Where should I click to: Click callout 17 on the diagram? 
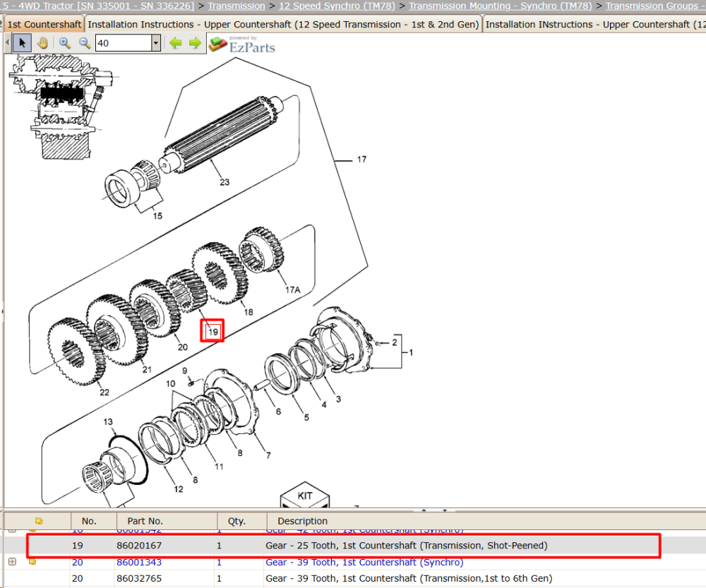[361, 160]
